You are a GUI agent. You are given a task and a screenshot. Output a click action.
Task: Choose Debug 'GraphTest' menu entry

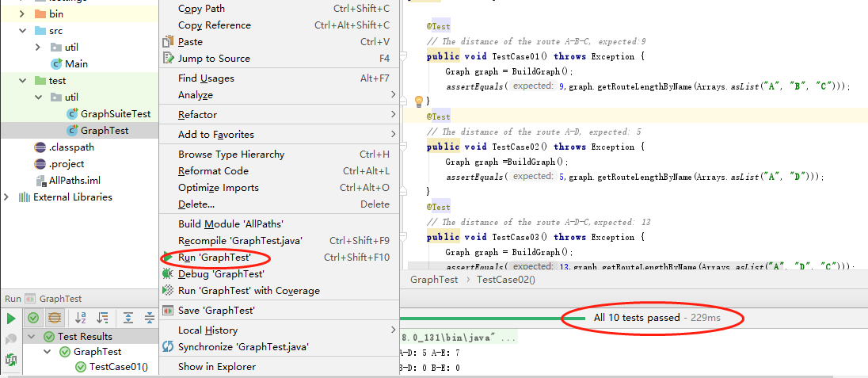pos(279,274)
